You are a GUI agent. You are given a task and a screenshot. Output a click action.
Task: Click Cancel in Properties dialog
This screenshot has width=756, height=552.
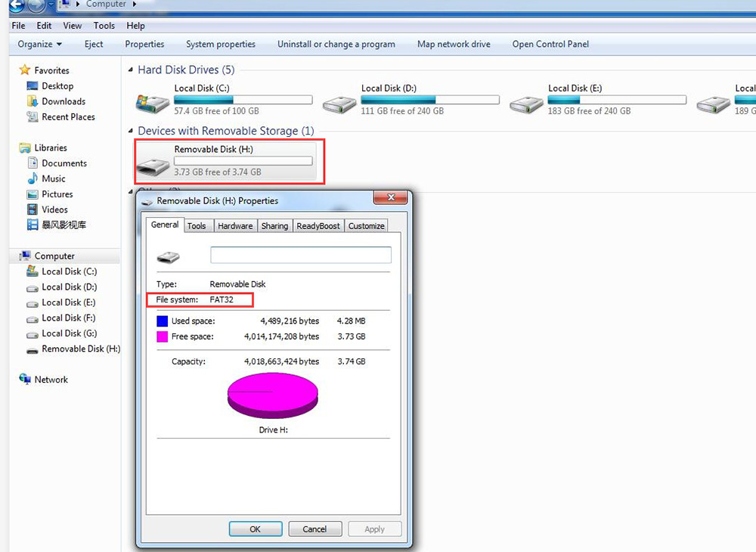(x=314, y=529)
